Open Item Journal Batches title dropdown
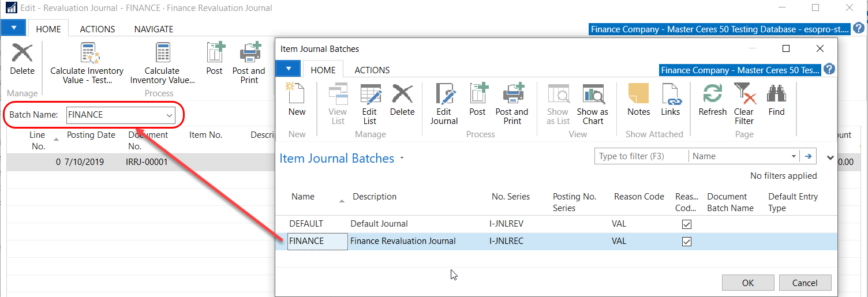 [x=402, y=159]
